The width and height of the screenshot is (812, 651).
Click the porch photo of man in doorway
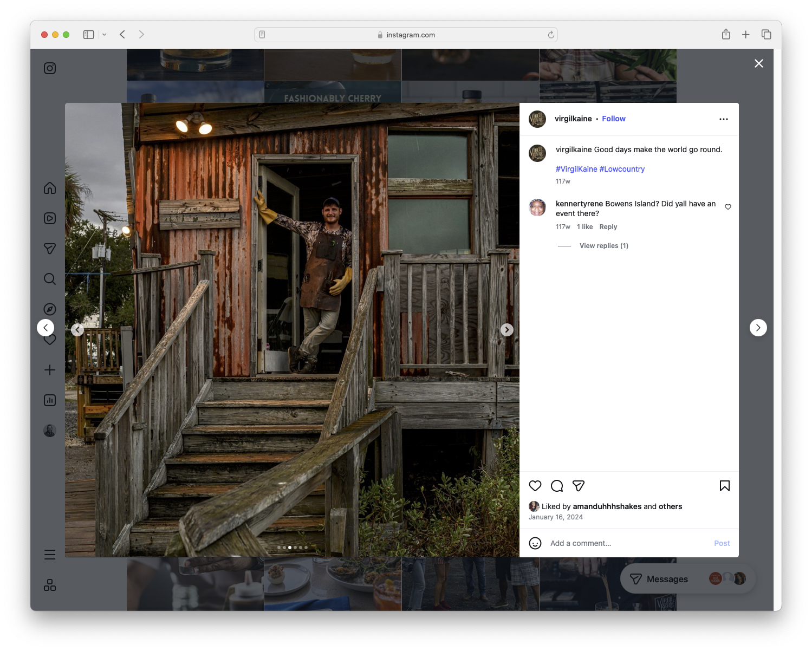point(293,330)
